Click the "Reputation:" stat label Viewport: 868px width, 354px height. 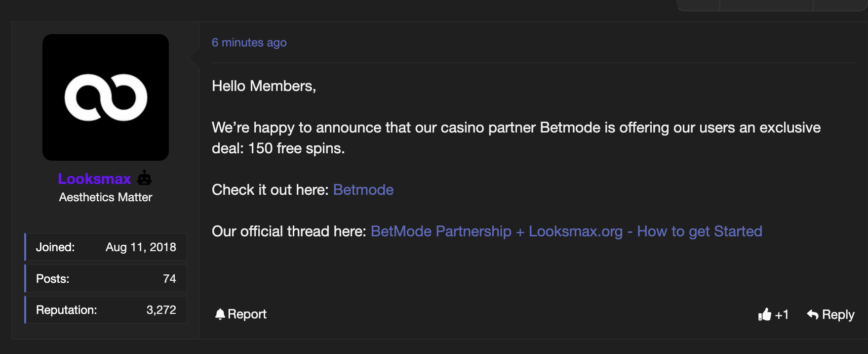pyautogui.click(x=66, y=310)
